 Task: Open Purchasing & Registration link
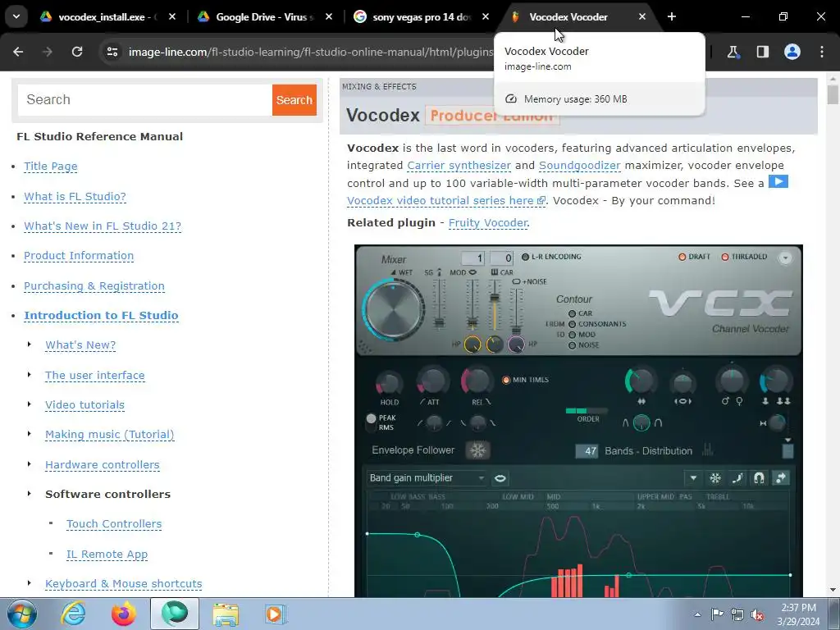(94, 285)
